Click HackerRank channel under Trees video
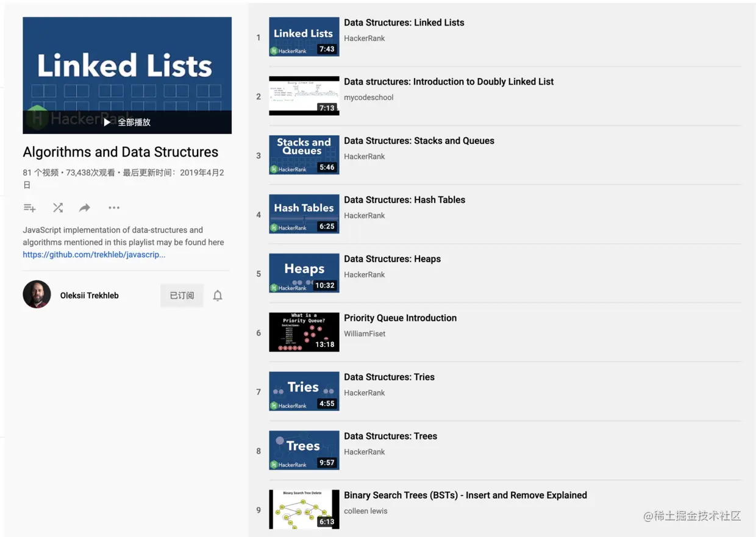 [365, 452]
